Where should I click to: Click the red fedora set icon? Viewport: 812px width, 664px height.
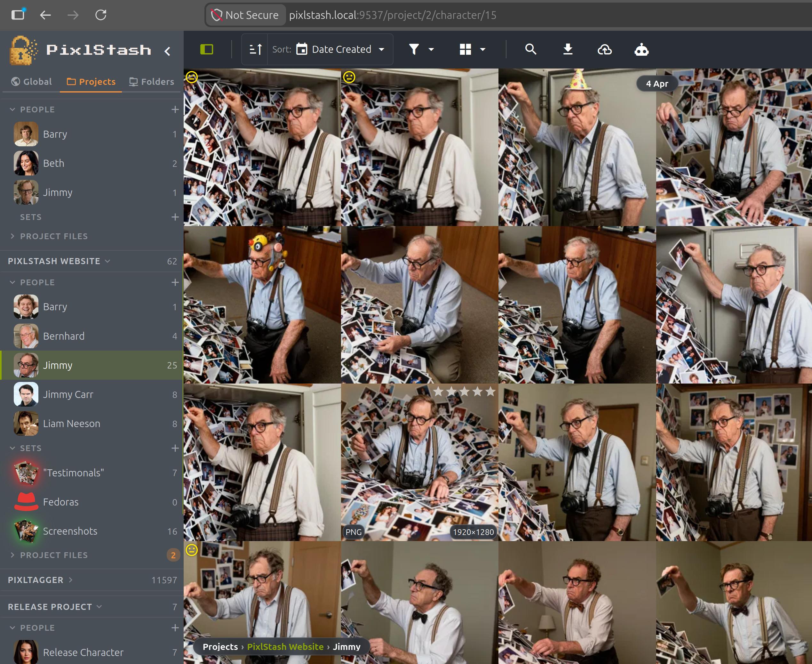26,502
